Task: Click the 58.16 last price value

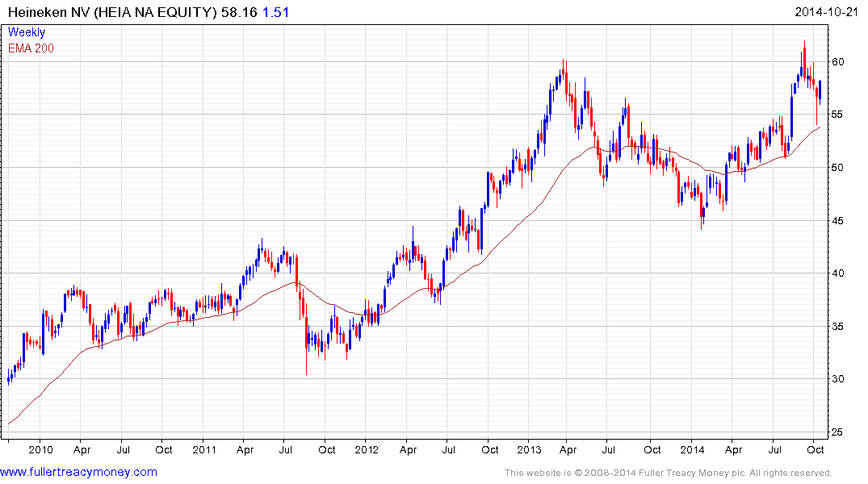Action: 239,12
